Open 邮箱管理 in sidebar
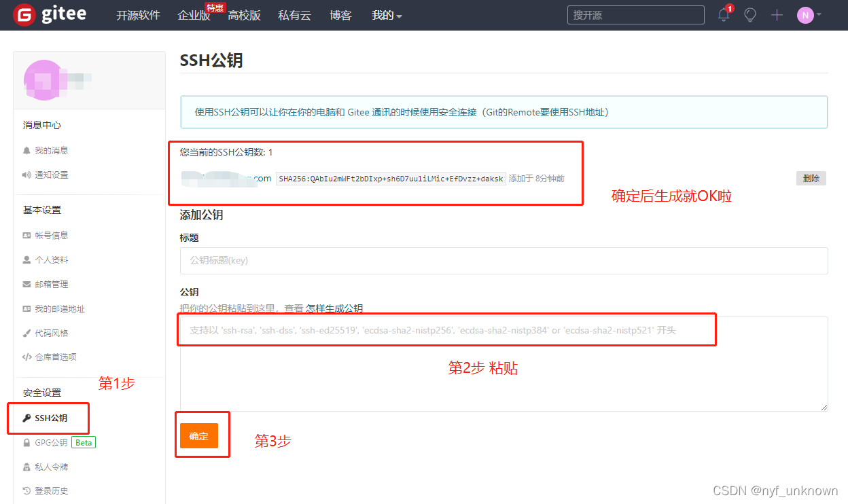Viewport: 848px width, 504px height. point(52,284)
